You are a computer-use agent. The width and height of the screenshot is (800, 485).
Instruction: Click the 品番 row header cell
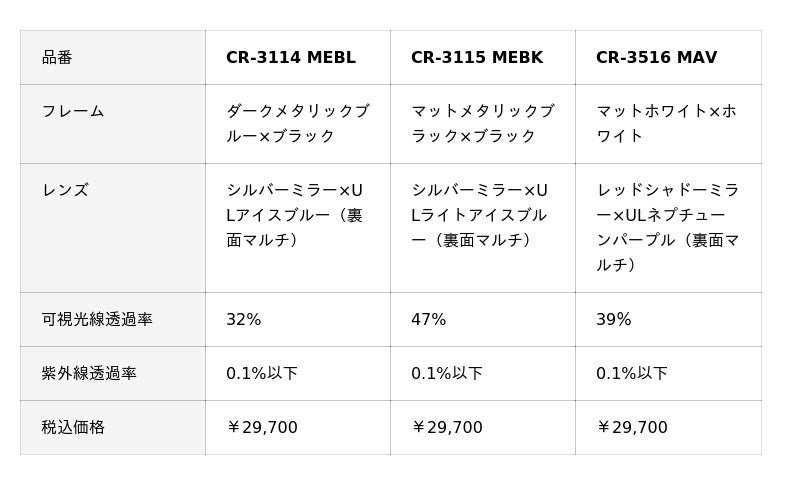pos(58,58)
